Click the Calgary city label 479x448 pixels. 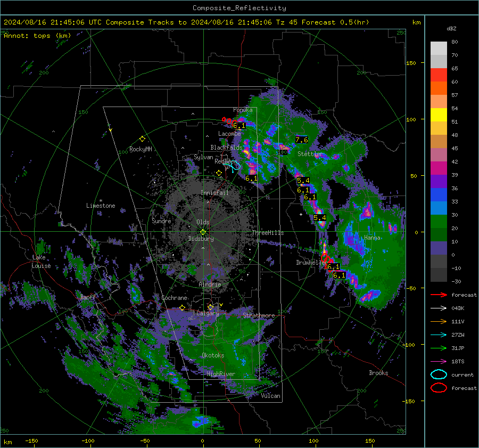click(x=208, y=313)
